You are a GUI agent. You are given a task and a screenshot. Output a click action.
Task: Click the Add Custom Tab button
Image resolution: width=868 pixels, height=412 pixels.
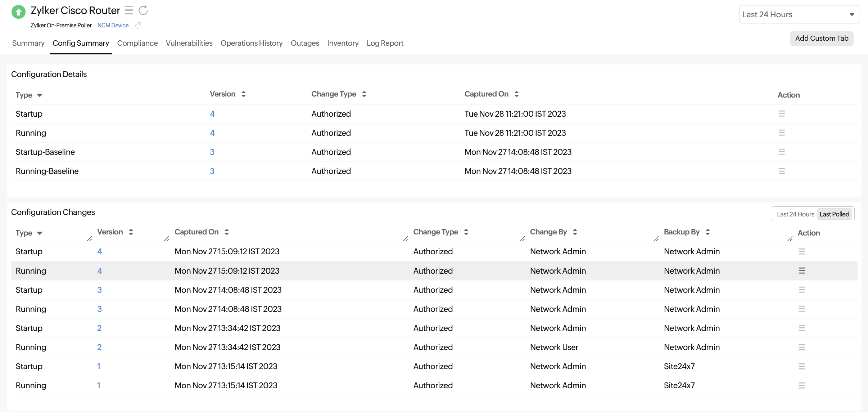coord(822,38)
